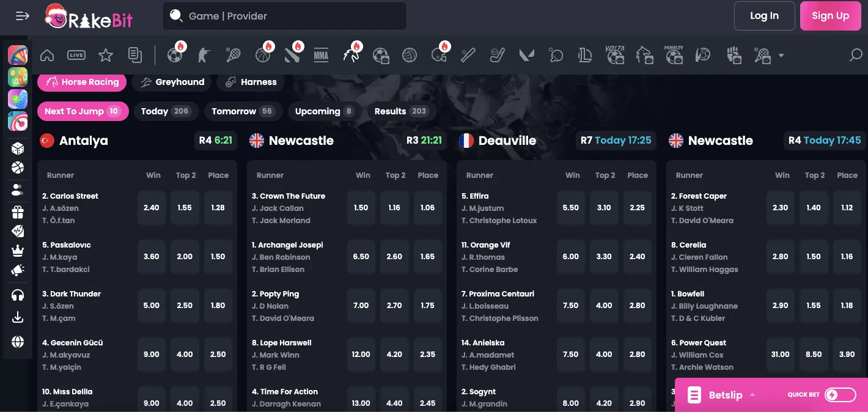Image resolution: width=868 pixels, height=412 pixels.
Task: Open the friends referral sidebar icon
Action: (x=18, y=189)
